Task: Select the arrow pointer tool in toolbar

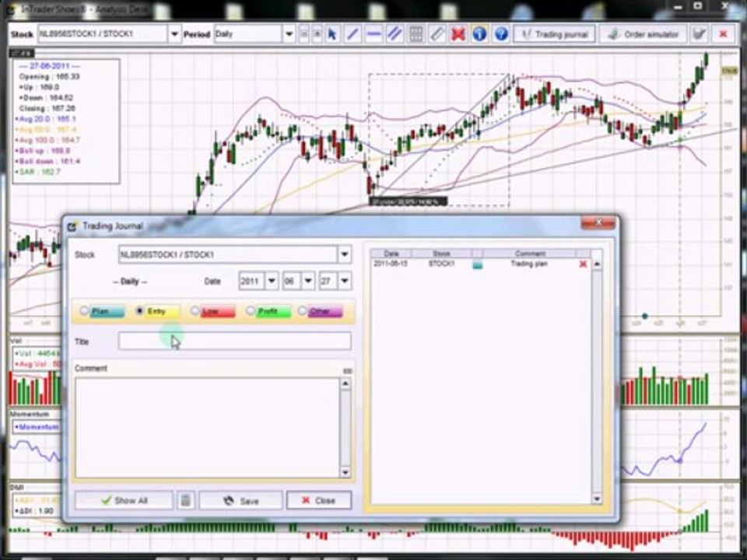Action: point(332,34)
